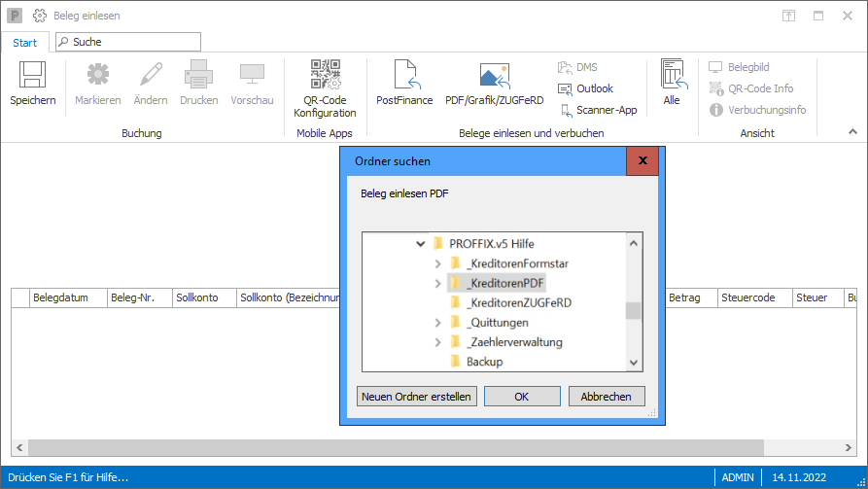Expand the _Zaehlerverwaltung folder

tap(437, 343)
